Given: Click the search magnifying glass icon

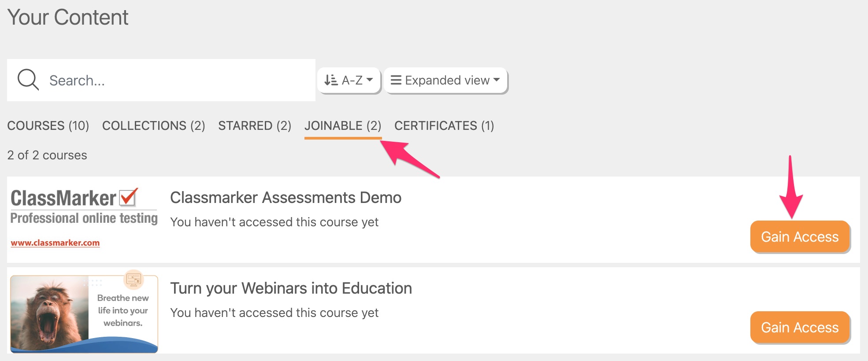Looking at the screenshot, I should (x=28, y=80).
